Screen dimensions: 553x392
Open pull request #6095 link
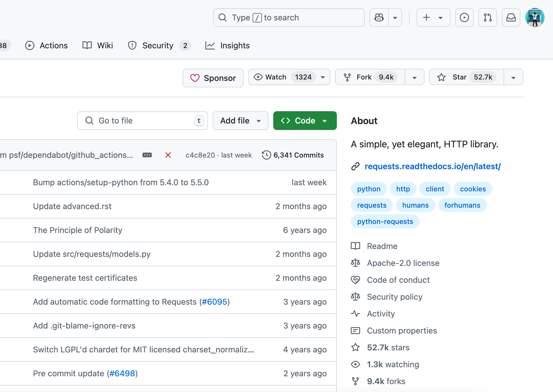point(214,302)
